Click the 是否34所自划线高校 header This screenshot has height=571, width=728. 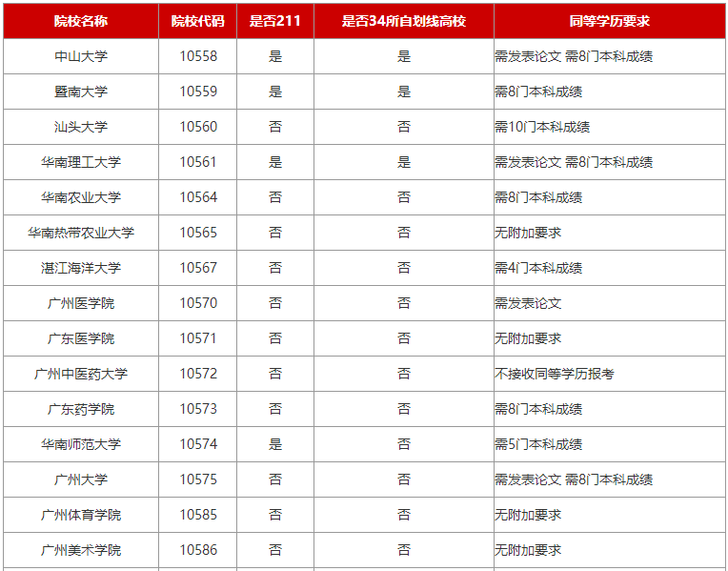click(404, 21)
